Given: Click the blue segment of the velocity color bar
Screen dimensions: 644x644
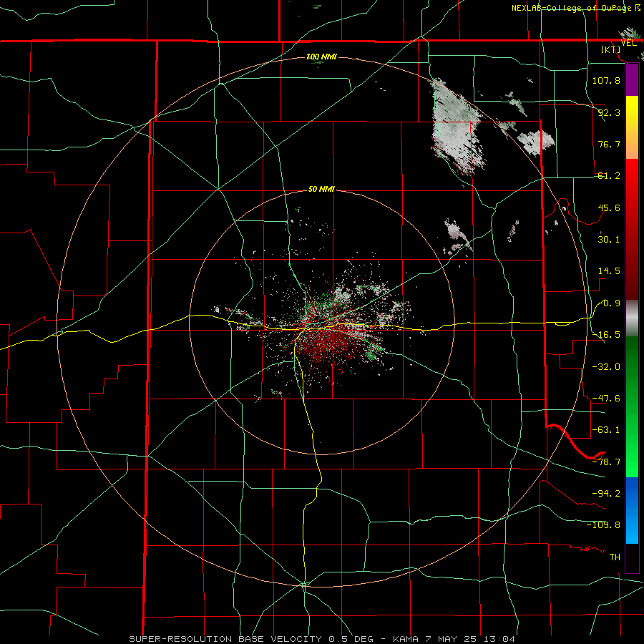Looking at the screenshot, I should [632, 510].
